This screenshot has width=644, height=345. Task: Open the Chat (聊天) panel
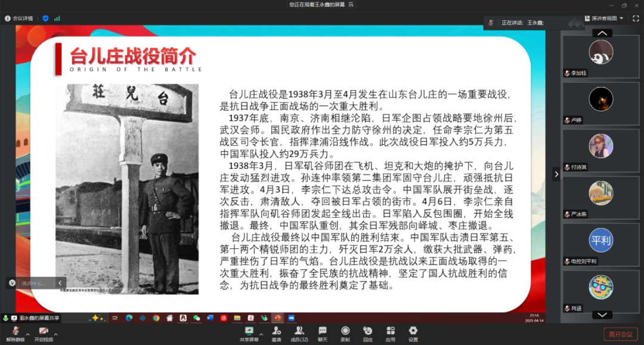coord(323,332)
